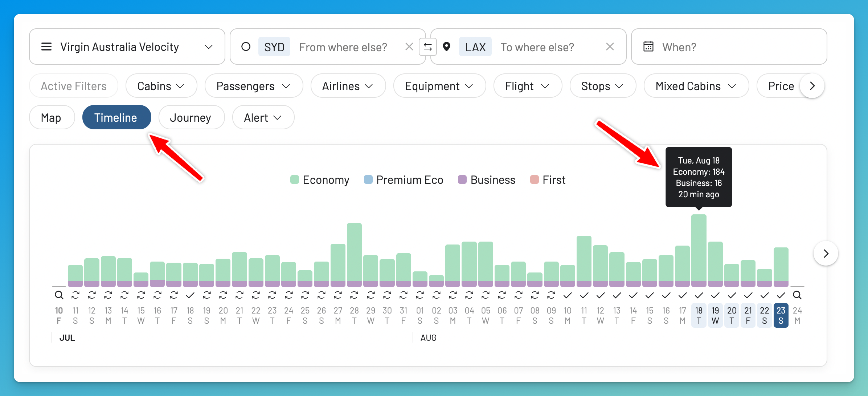This screenshot has width=868, height=396.
Task: Refresh availability for Aug 05
Action: coord(486,295)
